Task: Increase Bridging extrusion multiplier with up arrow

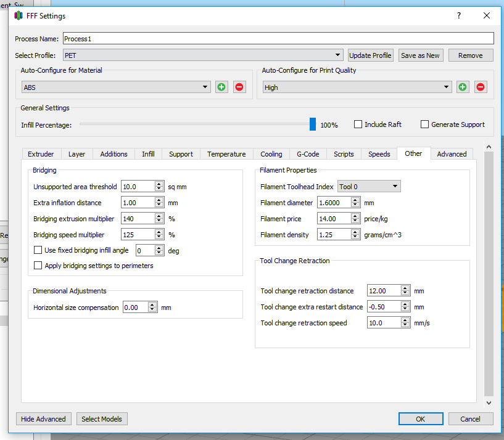Action: pyautogui.click(x=159, y=216)
